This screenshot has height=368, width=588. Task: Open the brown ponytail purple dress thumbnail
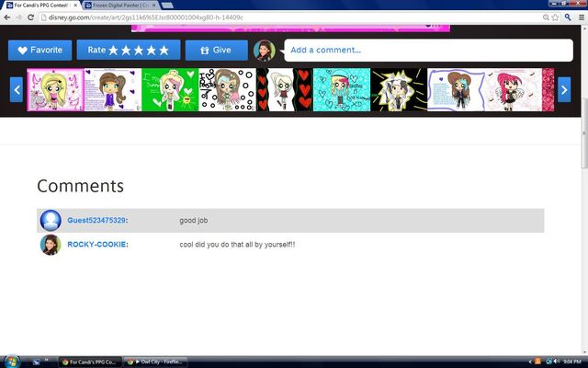click(113, 90)
